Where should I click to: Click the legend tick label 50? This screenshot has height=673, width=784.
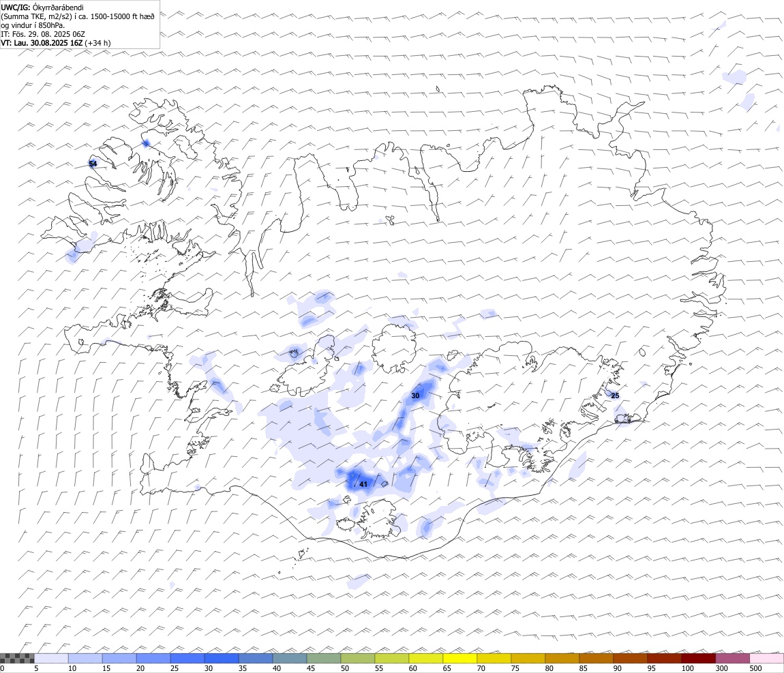[344, 668]
